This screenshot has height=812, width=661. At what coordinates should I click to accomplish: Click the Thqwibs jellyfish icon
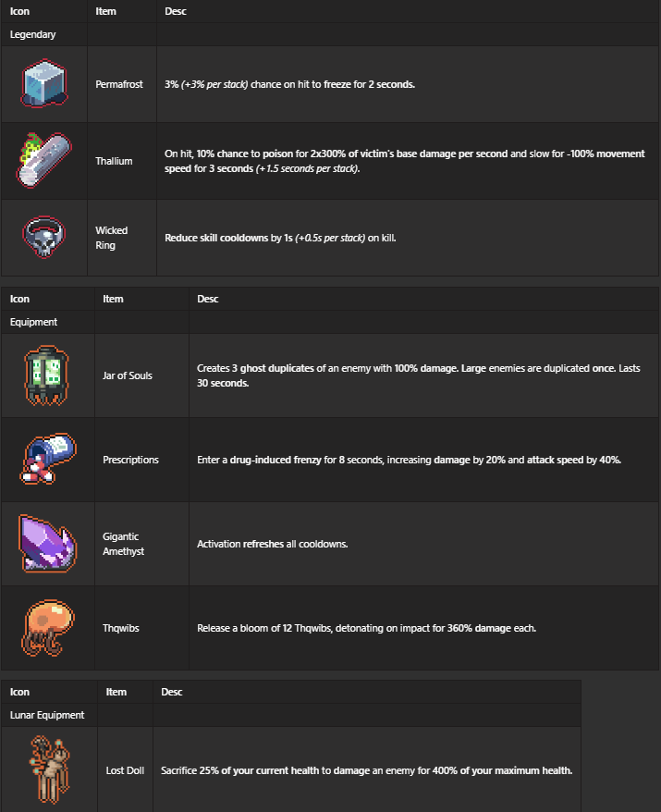click(x=44, y=628)
